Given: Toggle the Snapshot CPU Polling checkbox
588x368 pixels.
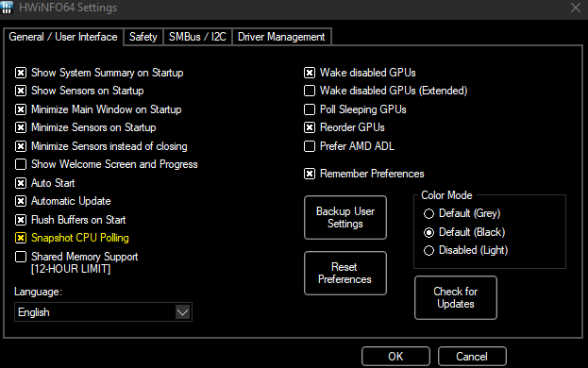Looking at the screenshot, I should pyautogui.click(x=21, y=238).
